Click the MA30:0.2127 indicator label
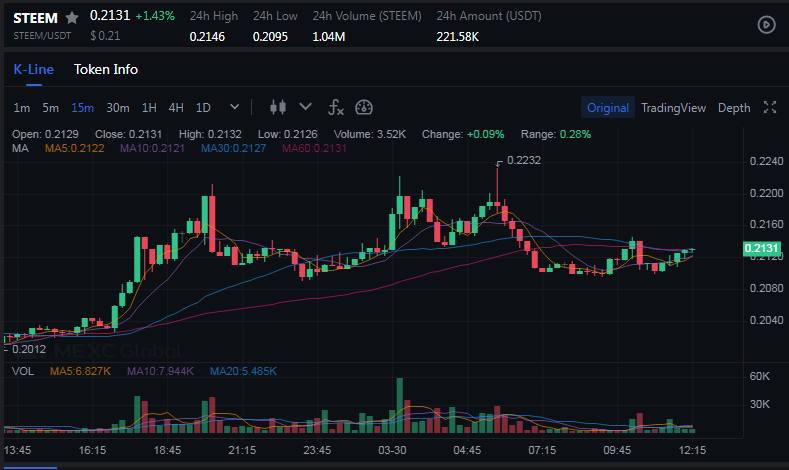 coord(233,148)
